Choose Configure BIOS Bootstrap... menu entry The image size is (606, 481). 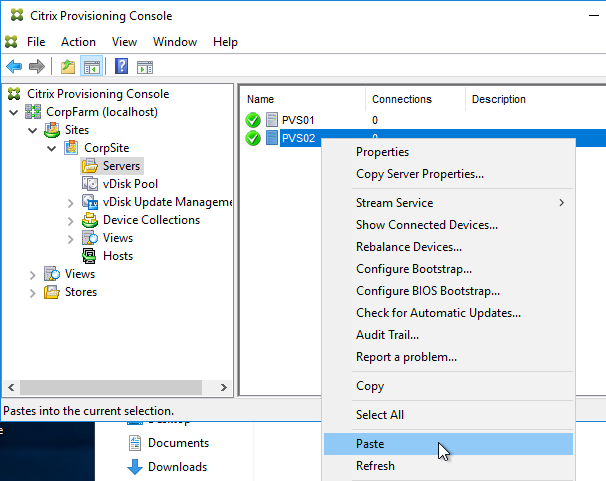(x=448, y=291)
